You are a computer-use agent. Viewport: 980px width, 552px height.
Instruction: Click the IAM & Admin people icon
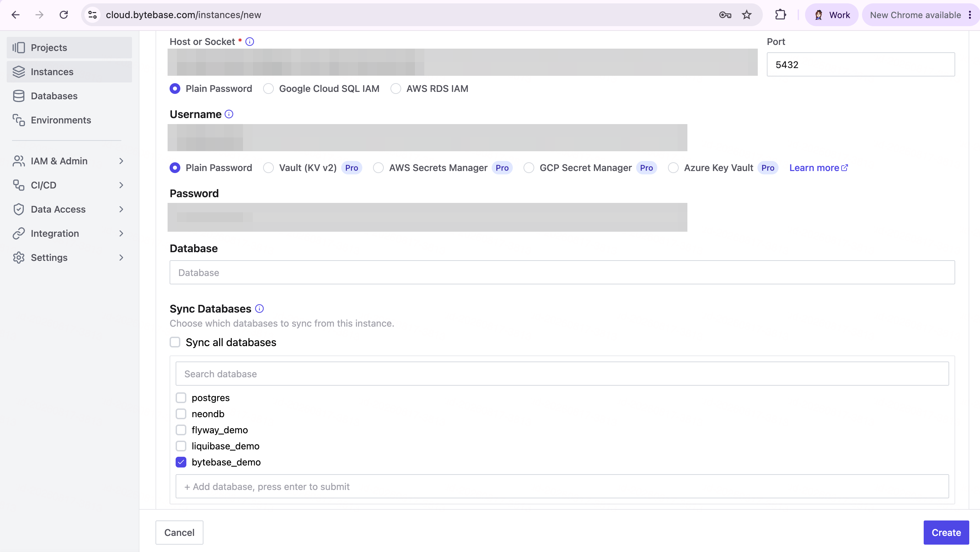(x=19, y=161)
